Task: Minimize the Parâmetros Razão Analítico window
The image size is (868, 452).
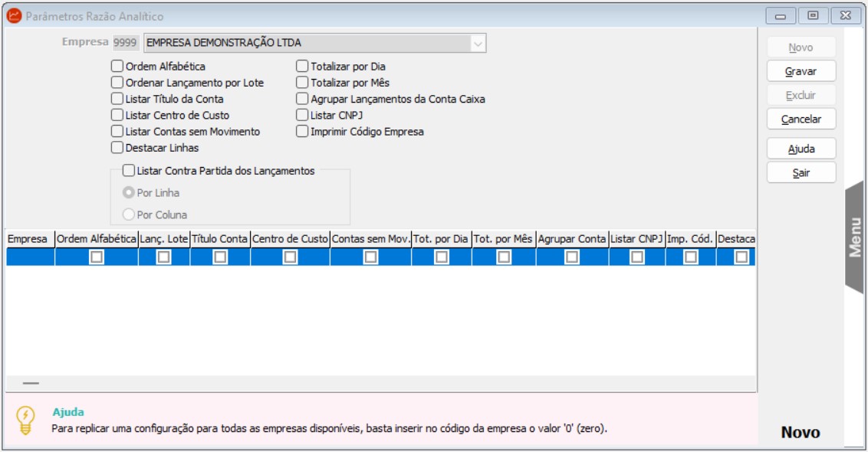Action: coord(781,16)
